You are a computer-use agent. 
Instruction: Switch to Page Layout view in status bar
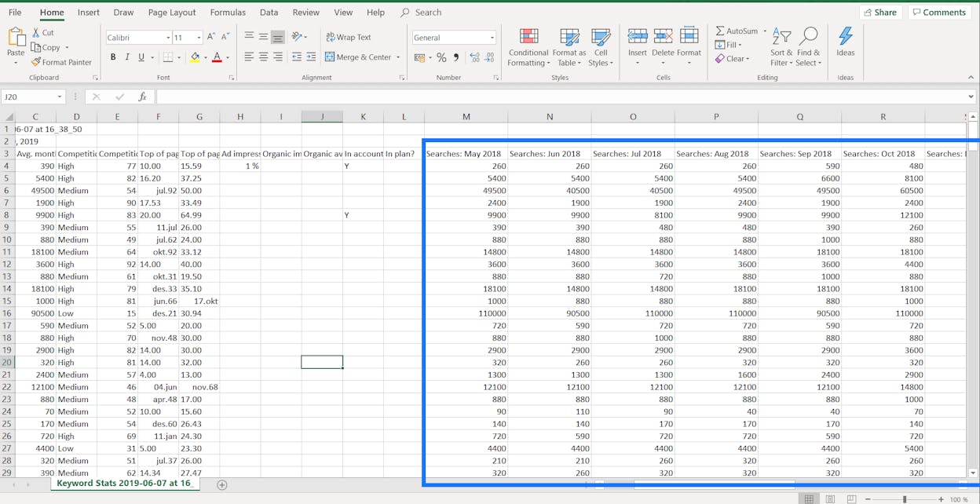(830, 499)
